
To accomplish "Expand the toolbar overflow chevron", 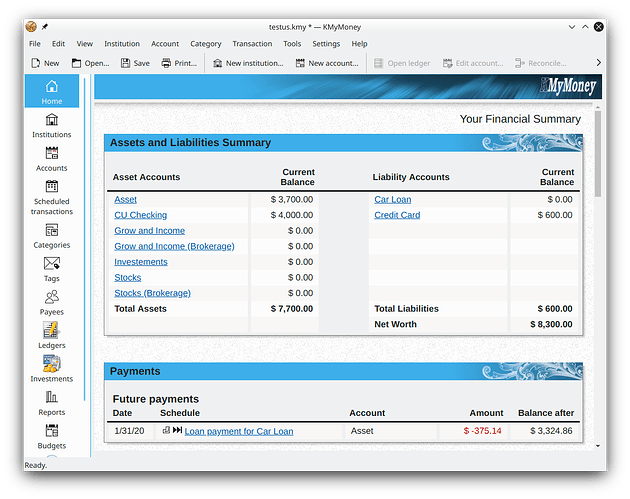I will pos(598,63).
